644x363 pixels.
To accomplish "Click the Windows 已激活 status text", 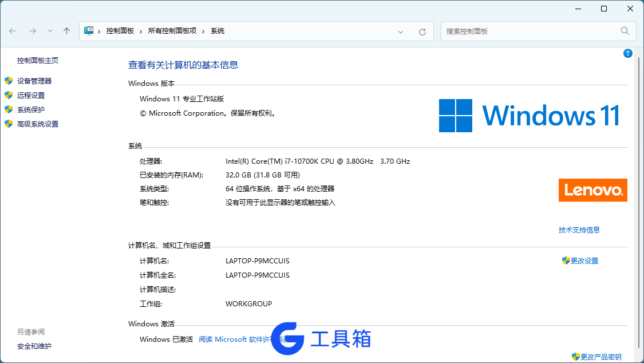I will tap(166, 339).
